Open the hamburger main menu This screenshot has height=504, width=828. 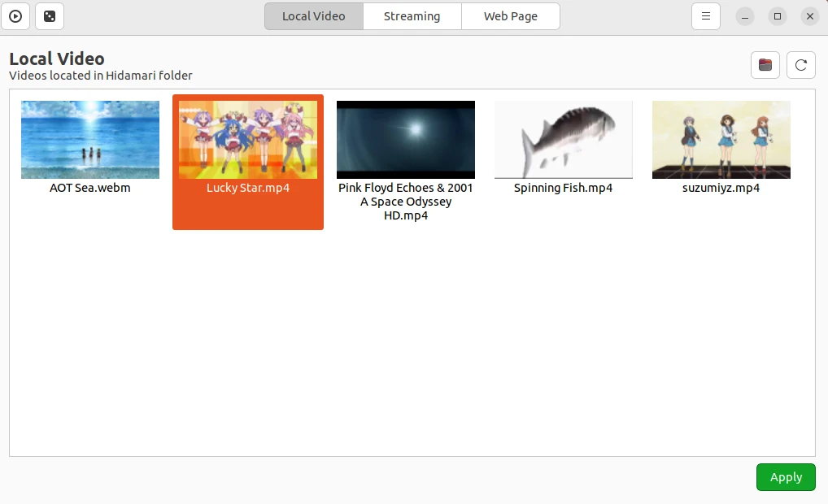705,16
